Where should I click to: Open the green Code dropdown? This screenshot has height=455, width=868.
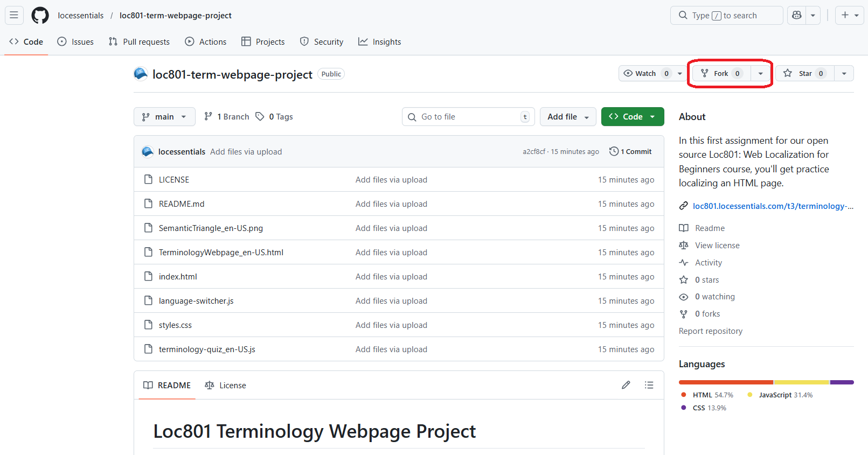[633, 117]
